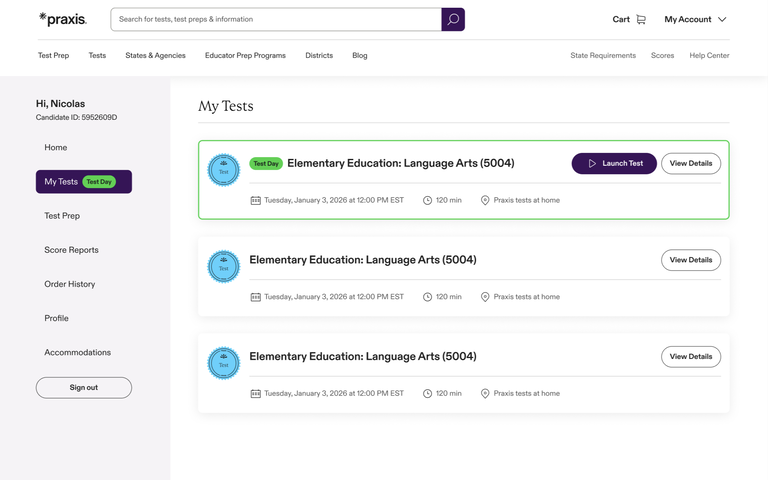Click View Details on the second test card
Screen dimensions: 768x480
click(691, 260)
